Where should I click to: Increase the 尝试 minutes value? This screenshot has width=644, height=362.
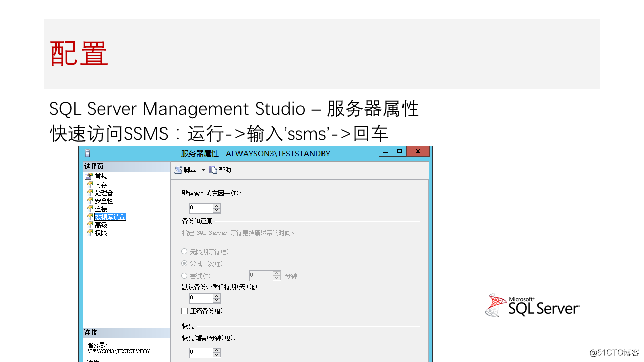(x=277, y=273)
